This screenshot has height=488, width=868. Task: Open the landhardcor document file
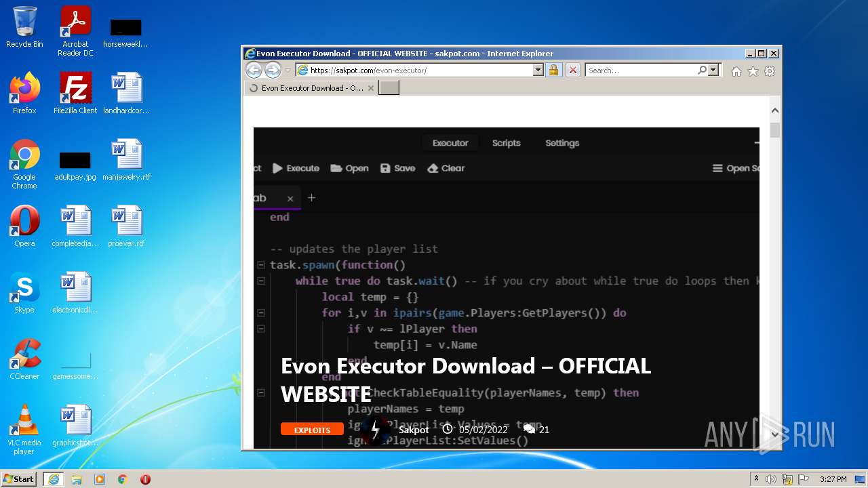point(126,94)
